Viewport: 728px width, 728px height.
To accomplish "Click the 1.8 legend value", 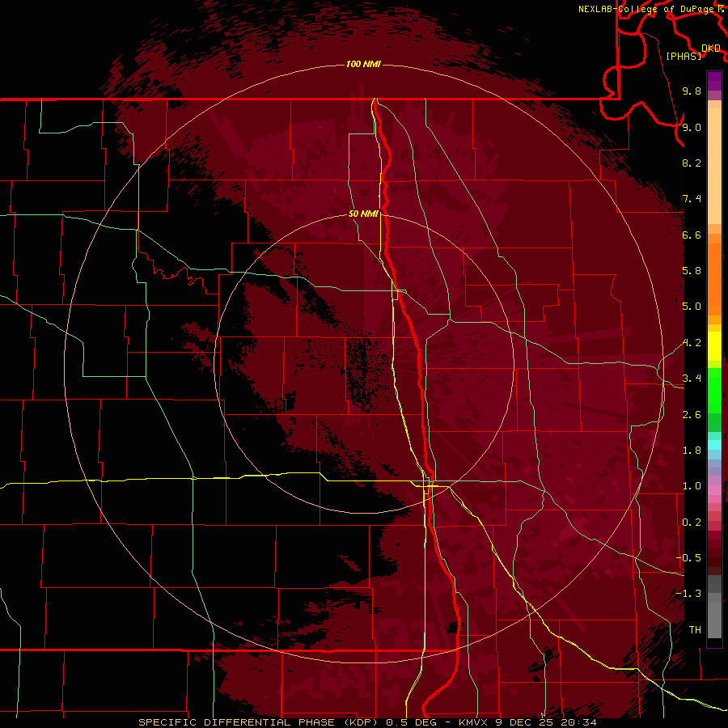I will point(692,451).
